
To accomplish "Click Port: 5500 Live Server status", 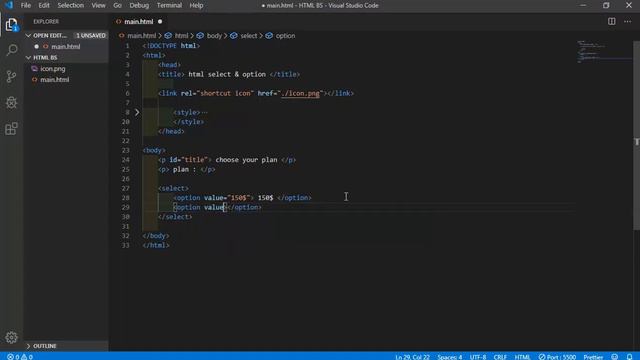I will pyautogui.click(x=557, y=357).
